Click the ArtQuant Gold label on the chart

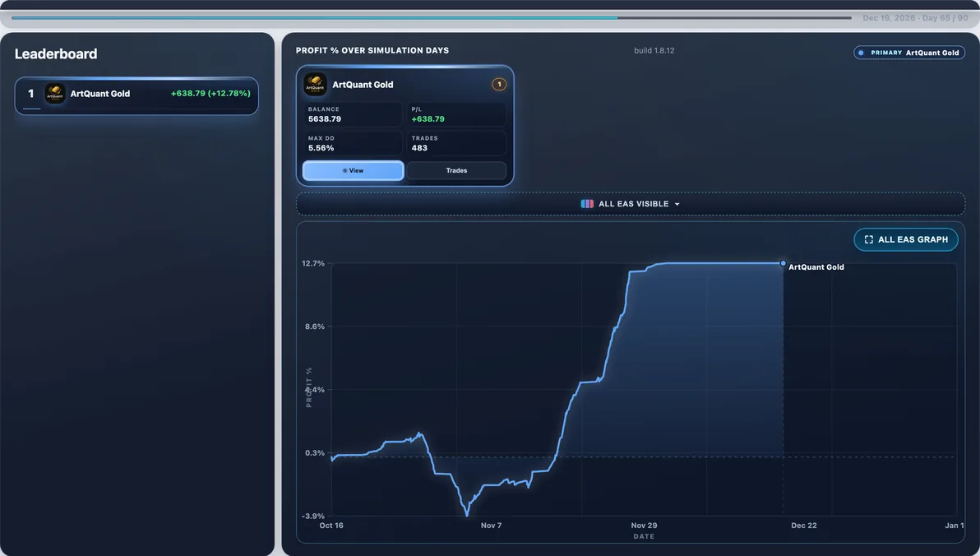(816, 267)
